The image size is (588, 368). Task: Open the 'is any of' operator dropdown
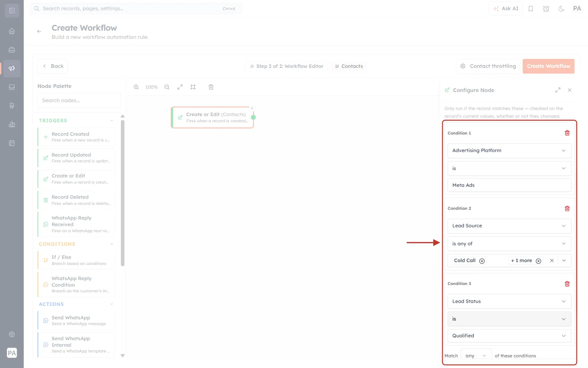click(509, 244)
